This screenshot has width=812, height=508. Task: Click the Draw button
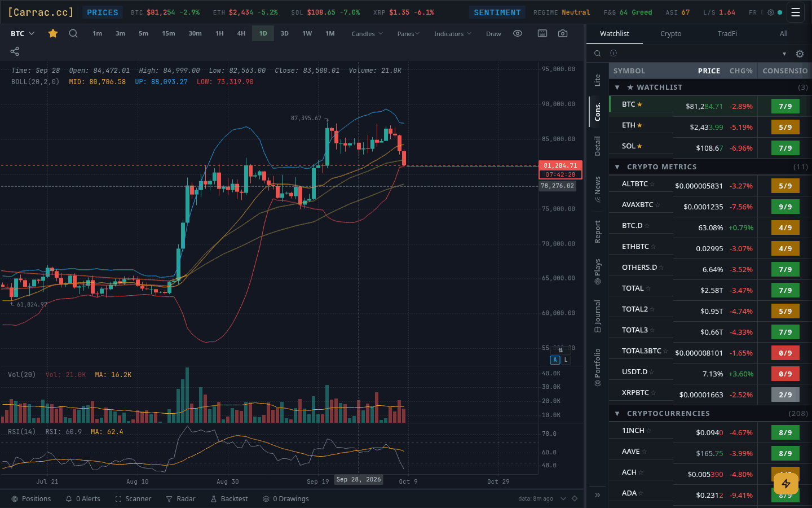tap(493, 34)
